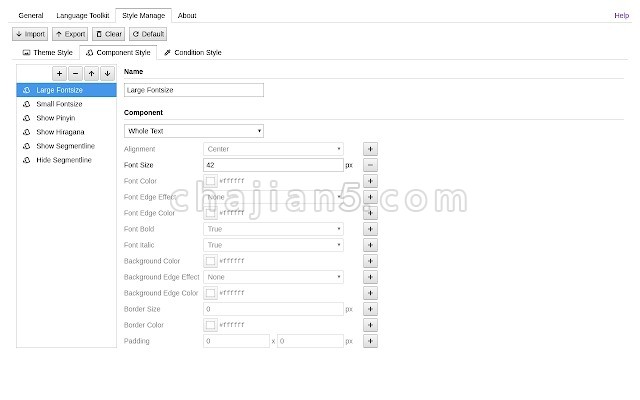This screenshot has height=400, width=640.
Task: Open the Whole Text component dropdown
Action: [x=194, y=131]
